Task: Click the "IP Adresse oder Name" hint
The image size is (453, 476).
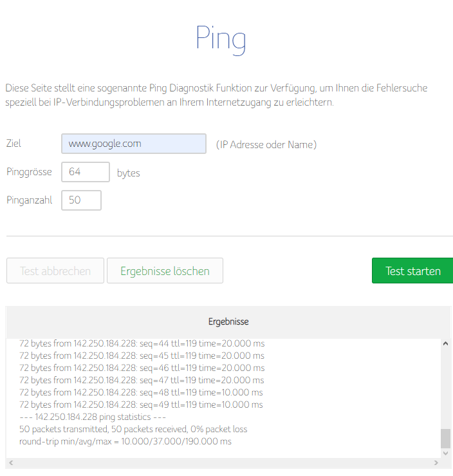Action: point(266,145)
